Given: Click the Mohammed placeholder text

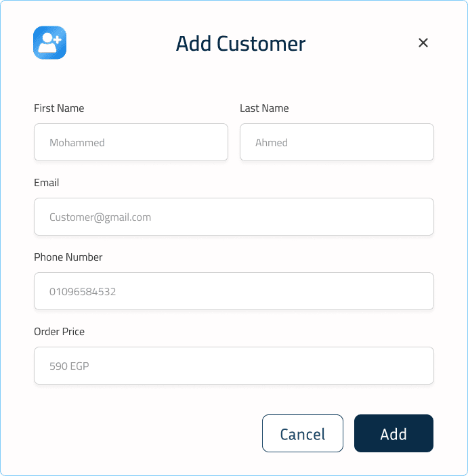Looking at the screenshot, I should (x=77, y=143).
